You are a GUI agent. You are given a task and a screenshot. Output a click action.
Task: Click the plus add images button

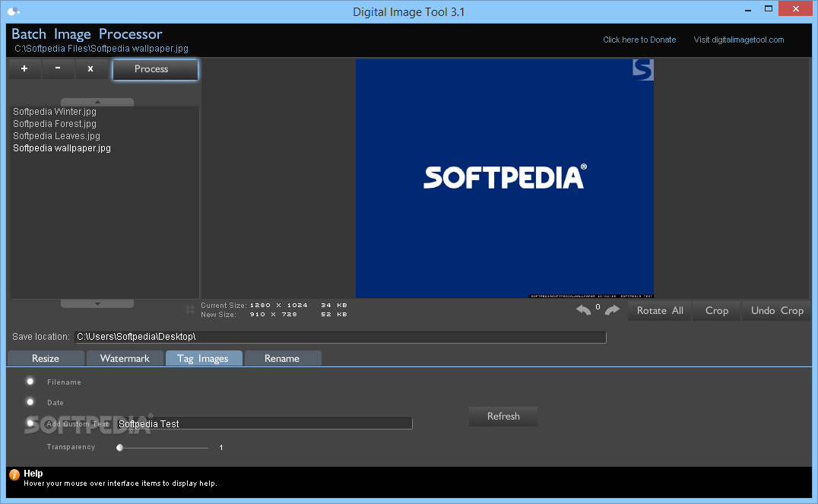click(24, 69)
